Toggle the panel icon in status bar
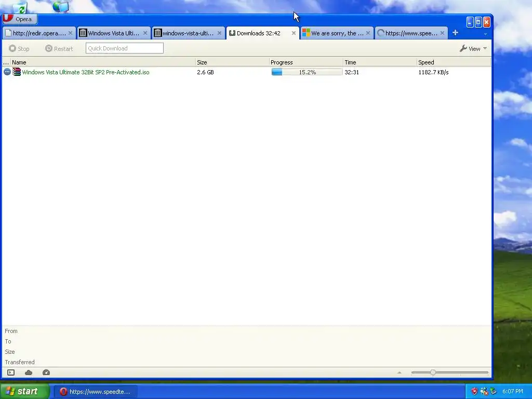Screen dimensions: 532x399 click(11, 373)
